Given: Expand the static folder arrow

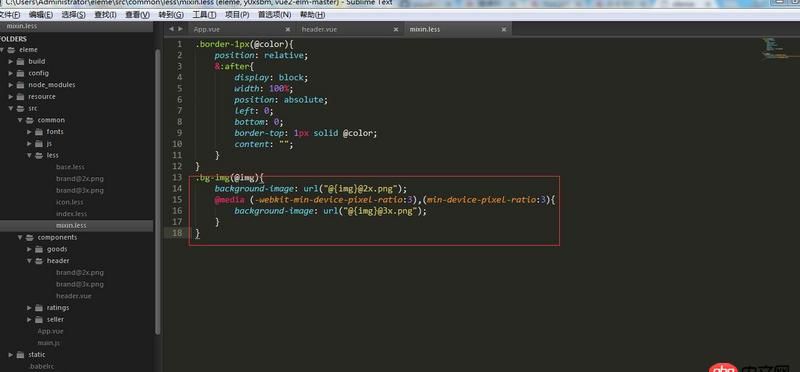Looking at the screenshot, I should coord(11,354).
